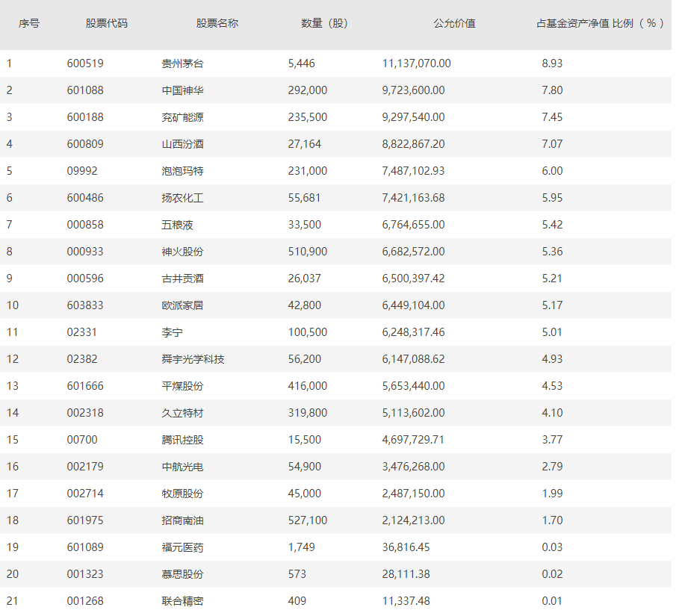Screen dimensions: 679x616
Task: Select stock code 603833
Action: pyautogui.click(x=85, y=305)
